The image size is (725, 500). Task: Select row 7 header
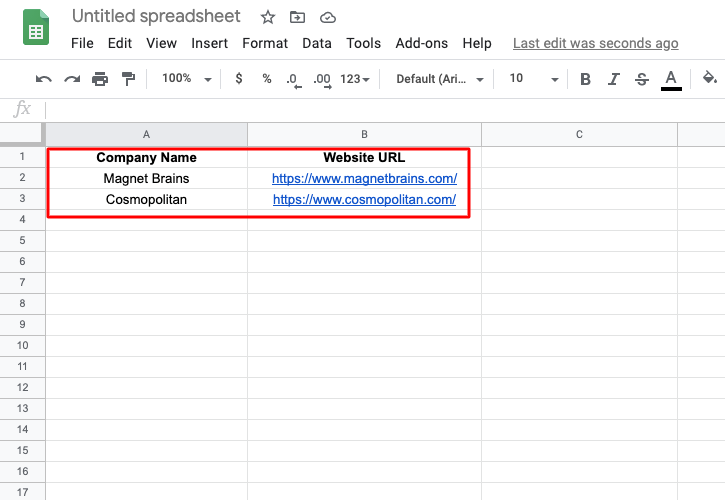(x=22, y=283)
